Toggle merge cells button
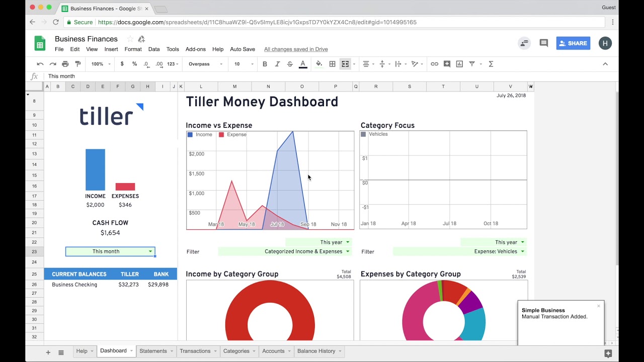The width and height of the screenshot is (644, 362). (345, 64)
